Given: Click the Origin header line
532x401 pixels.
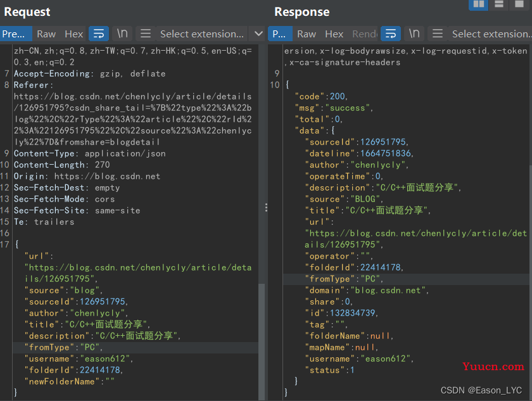Looking at the screenshot, I should (x=87, y=176).
